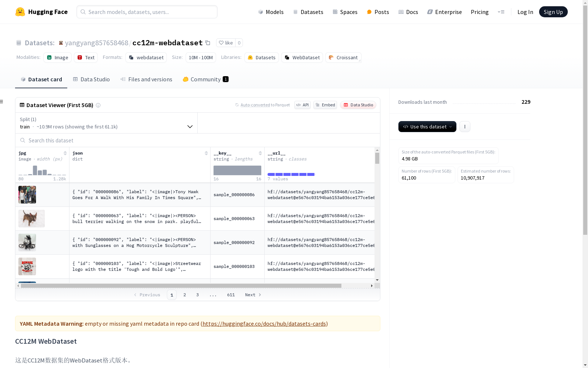Click the hamburger icon on the left edge
This screenshot has height=368, width=588.
click(x=2, y=101)
